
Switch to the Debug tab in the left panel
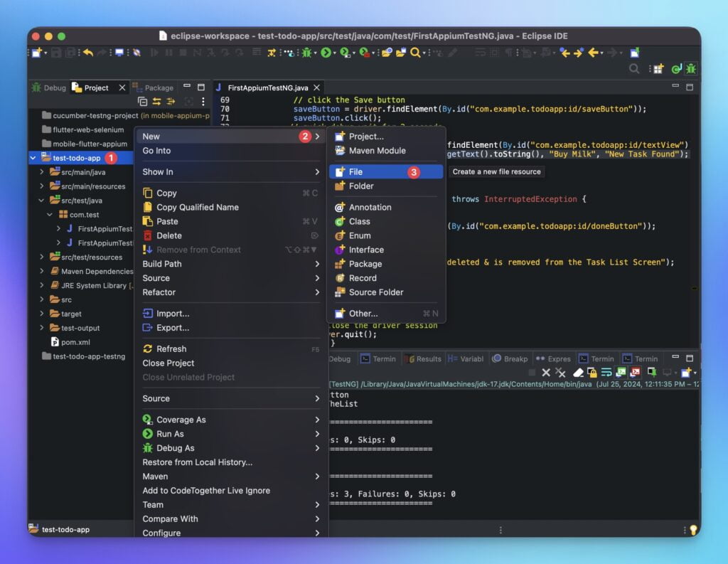(x=49, y=87)
